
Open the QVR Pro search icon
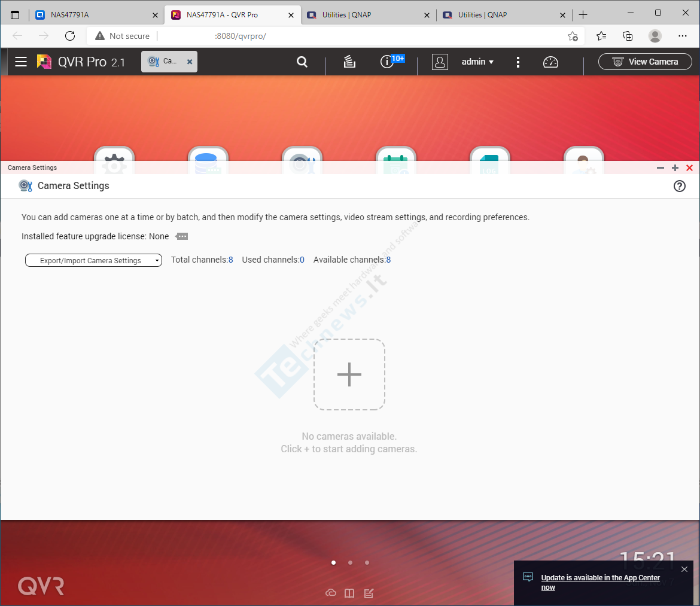point(302,62)
